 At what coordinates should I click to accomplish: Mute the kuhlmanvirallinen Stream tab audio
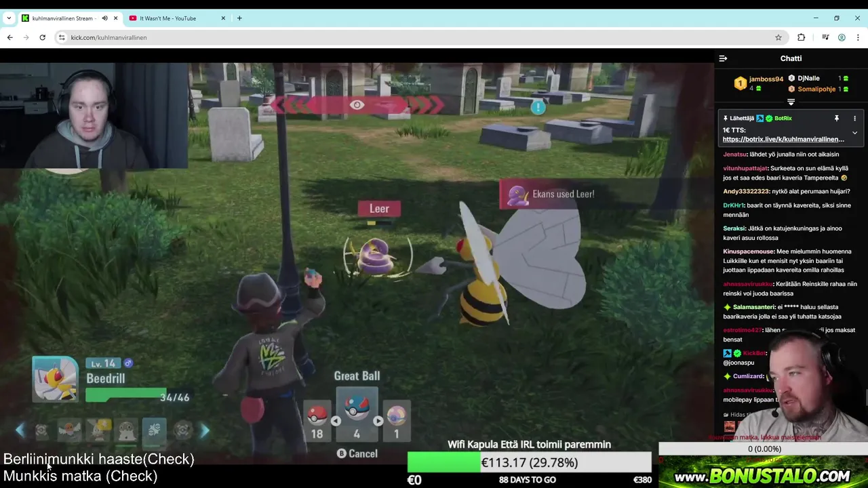click(104, 18)
